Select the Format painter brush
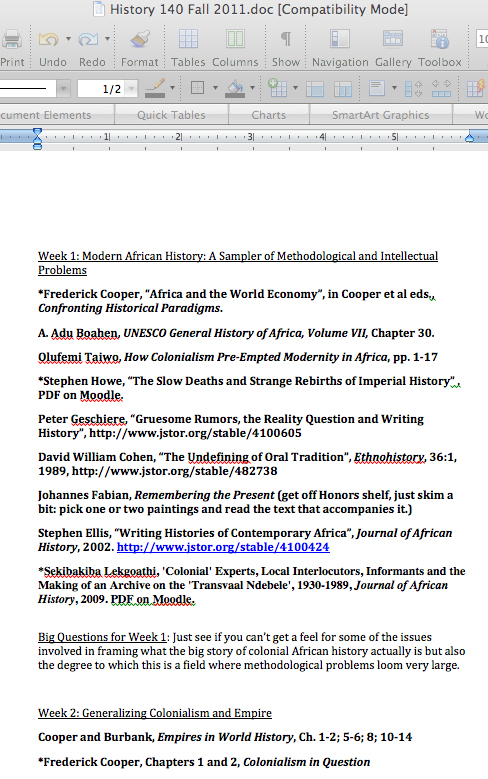 coord(140,39)
